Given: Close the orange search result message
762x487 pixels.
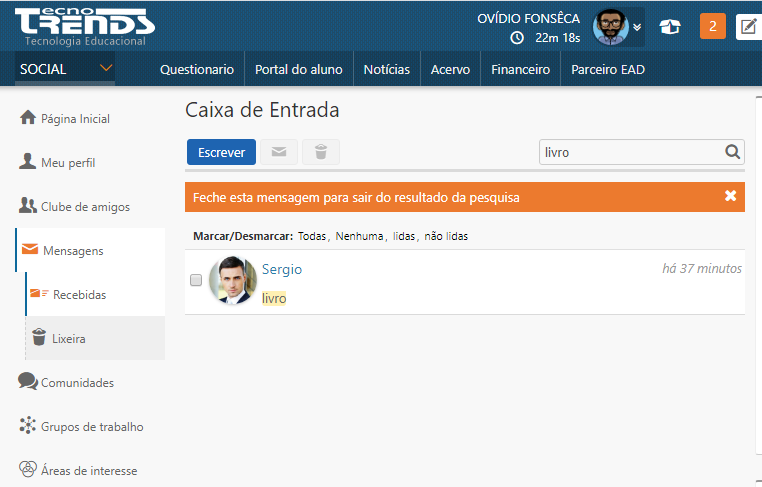Looking at the screenshot, I should [x=730, y=196].
